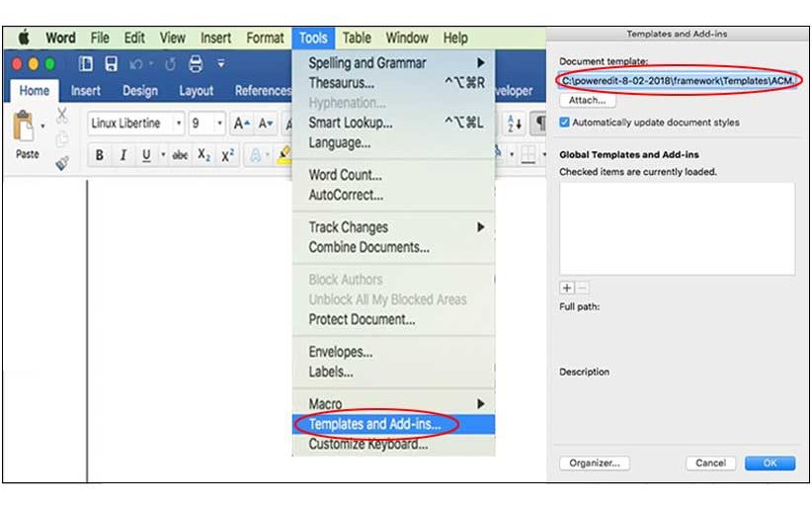The height and width of the screenshot is (508, 812).
Task: Decrease font size icon
Action: pyautogui.click(x=265, y=124)
